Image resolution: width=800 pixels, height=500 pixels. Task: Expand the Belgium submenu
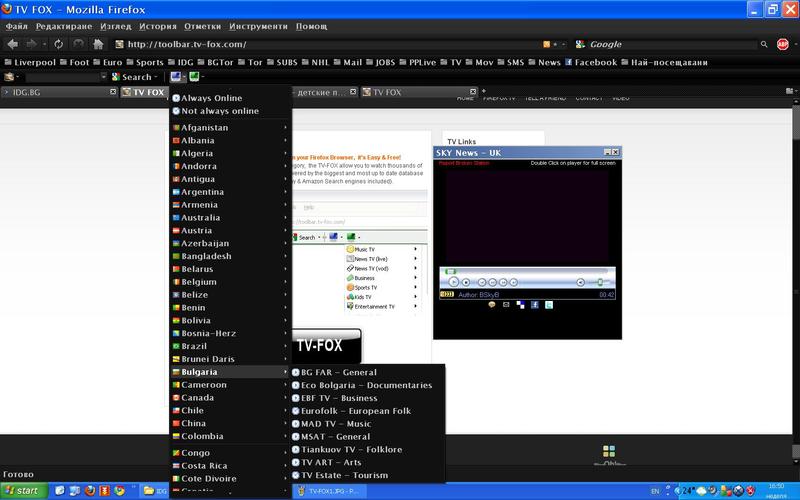coord(231,282)
